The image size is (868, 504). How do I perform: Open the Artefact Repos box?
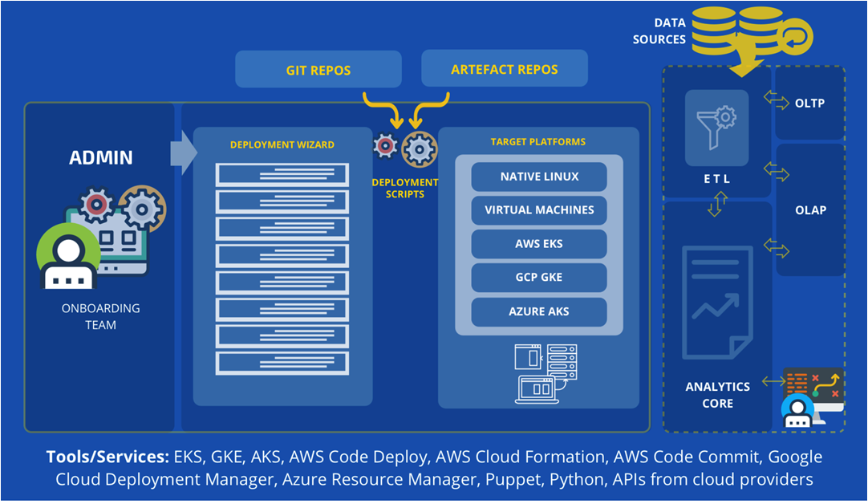(504, 69)
